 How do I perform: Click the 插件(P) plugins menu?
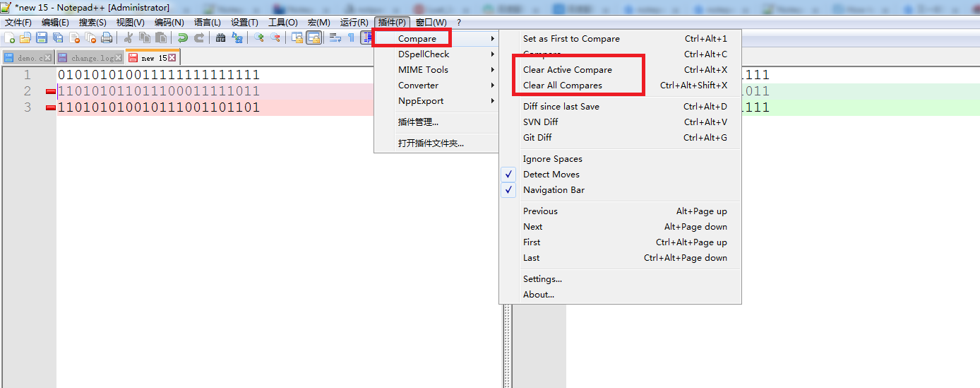pyautogui.click(x=393, y=23)
